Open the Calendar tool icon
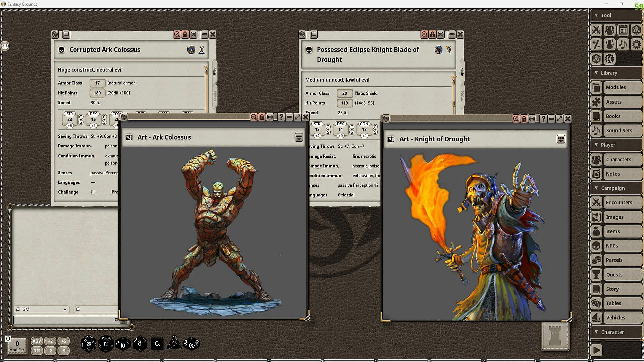Screen dimensions: 644x362 point(623,30)
